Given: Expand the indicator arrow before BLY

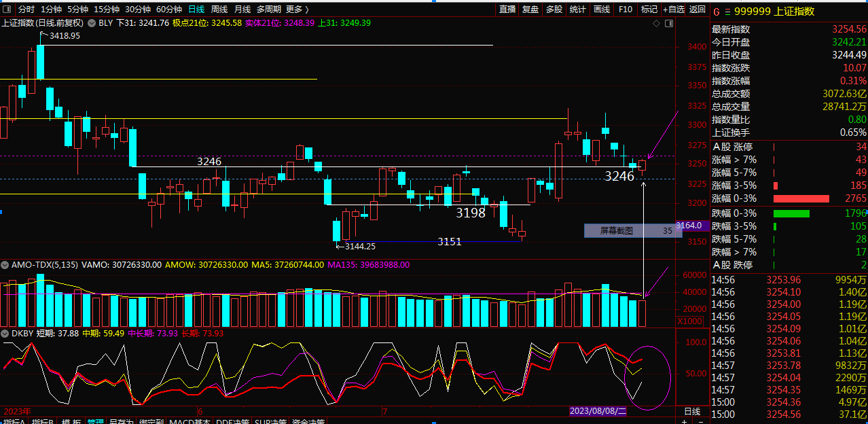Looking at the screenshot, I should 93,23.
